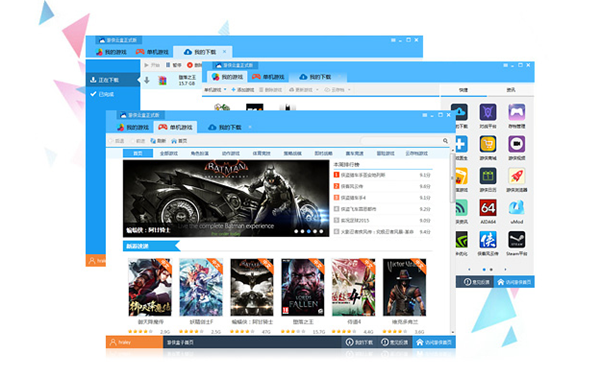Screen dimensions: 600x377
Task: Open the AIDA64 tool icon
Action: click(x=488, y=208)
